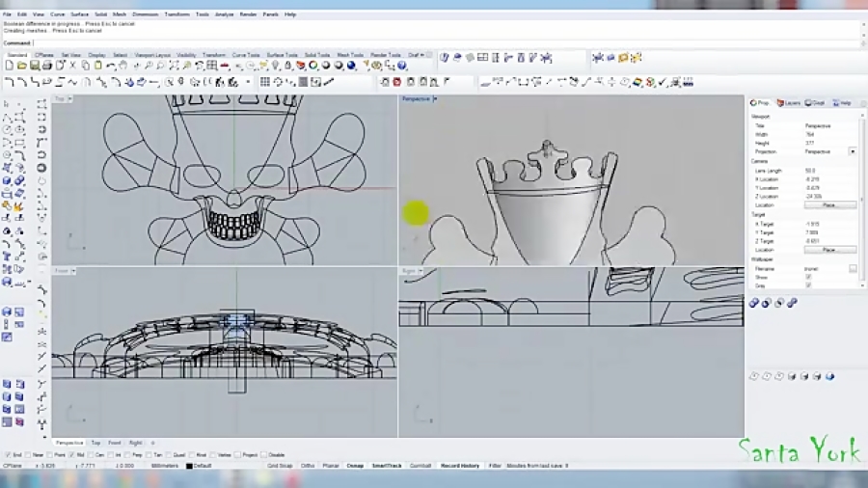Click the Document Properties icon
868x488 pixels.
[60, 66]
